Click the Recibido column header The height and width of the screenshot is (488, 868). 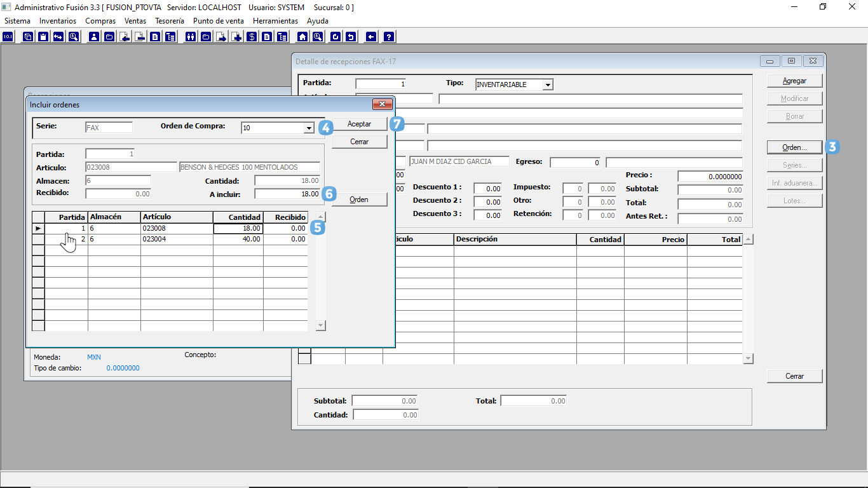286,217
